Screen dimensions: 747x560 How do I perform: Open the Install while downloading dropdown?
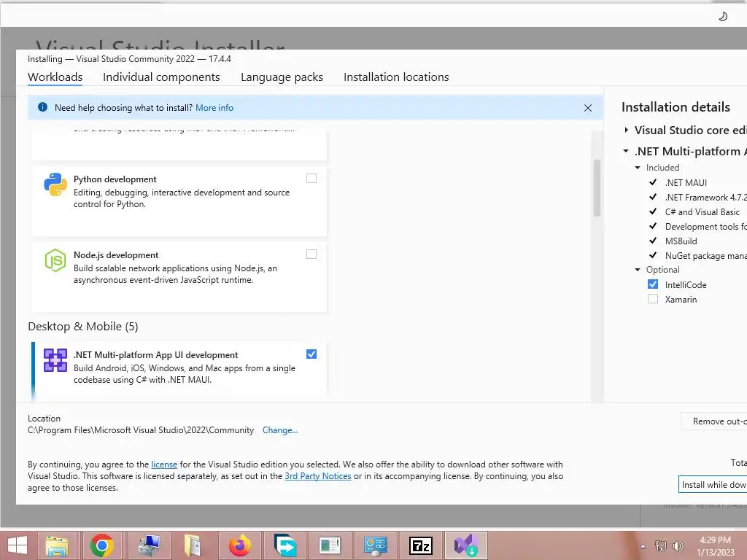click(713, 484)
